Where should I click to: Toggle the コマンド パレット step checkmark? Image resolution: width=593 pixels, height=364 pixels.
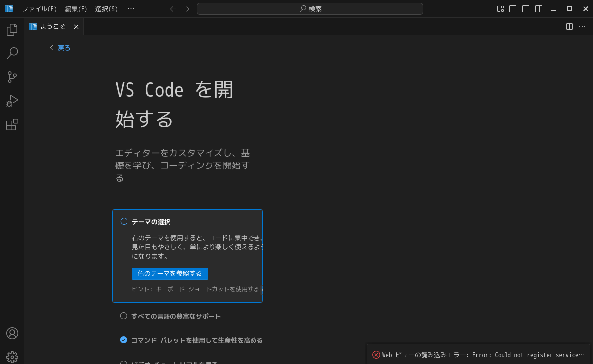click(124, 340)
